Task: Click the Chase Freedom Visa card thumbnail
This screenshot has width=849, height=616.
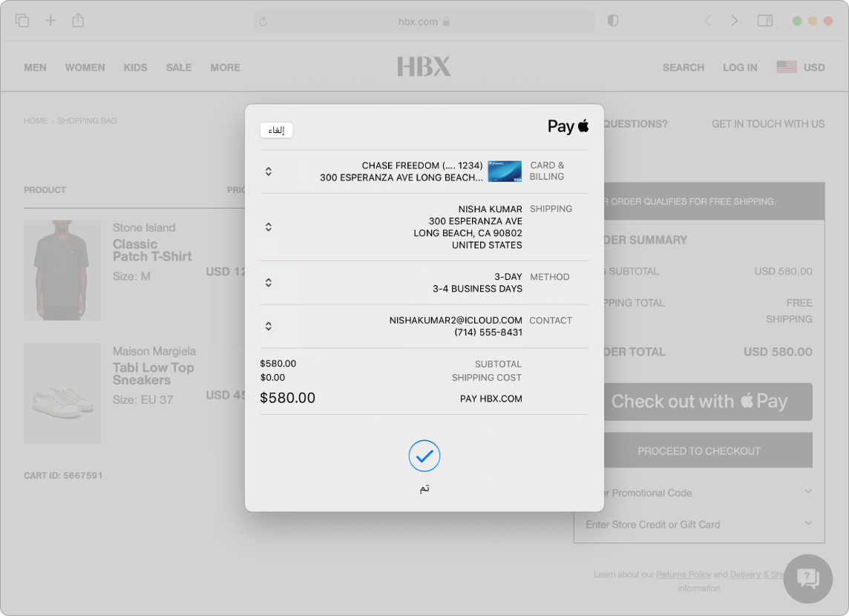Action: pyautogui.click(x=504, y=171)
